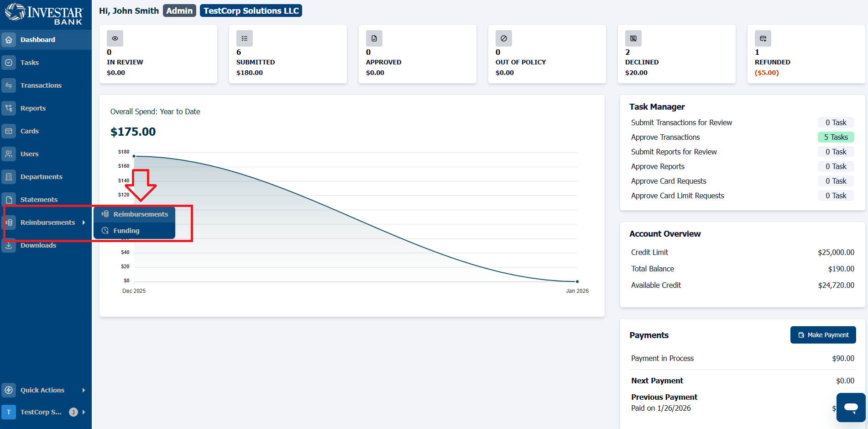The height and width of the screenshot is (429, 868).
Task: Expand the TestCorp account switcher arrow
Action: [x=84, y=412]
